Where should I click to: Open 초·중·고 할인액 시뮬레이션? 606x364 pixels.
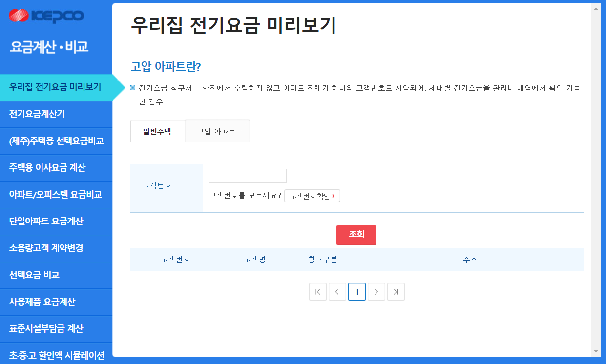pos(56,355)
